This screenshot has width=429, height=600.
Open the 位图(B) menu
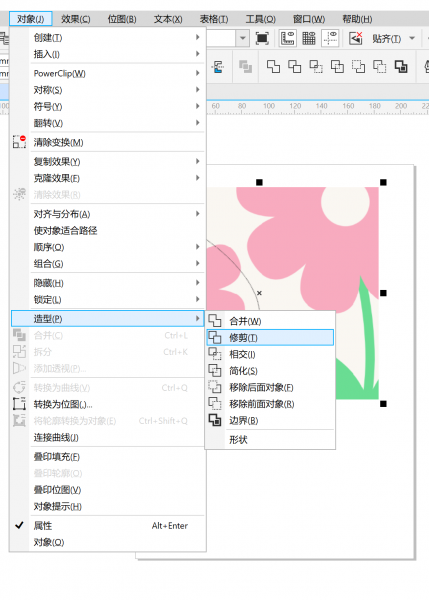[122, 19]
